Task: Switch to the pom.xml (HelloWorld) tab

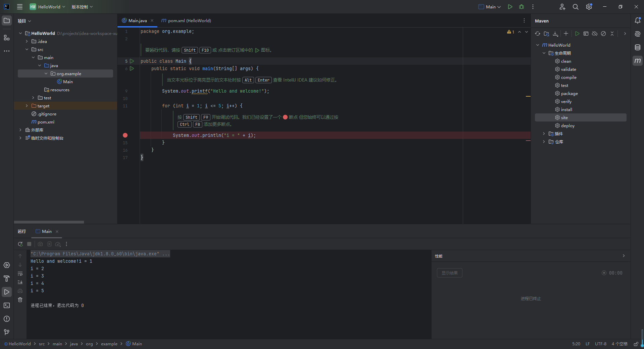Action: [x=186, y=20]
